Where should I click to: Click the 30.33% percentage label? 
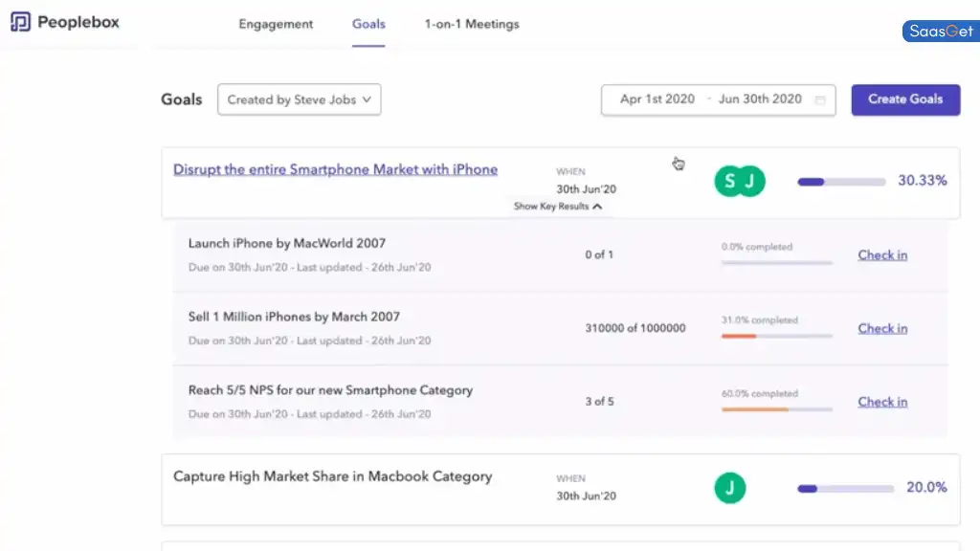click(x=923, y=181)
